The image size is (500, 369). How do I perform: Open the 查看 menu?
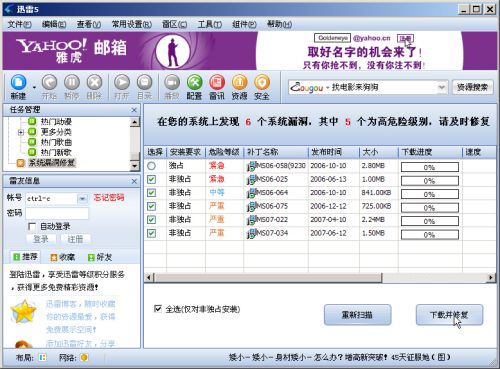click(89, 24)
